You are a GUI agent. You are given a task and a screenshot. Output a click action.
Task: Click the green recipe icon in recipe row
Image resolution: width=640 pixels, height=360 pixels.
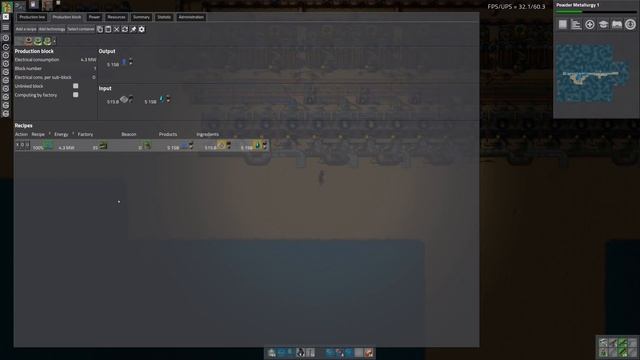tap(49, 145)
